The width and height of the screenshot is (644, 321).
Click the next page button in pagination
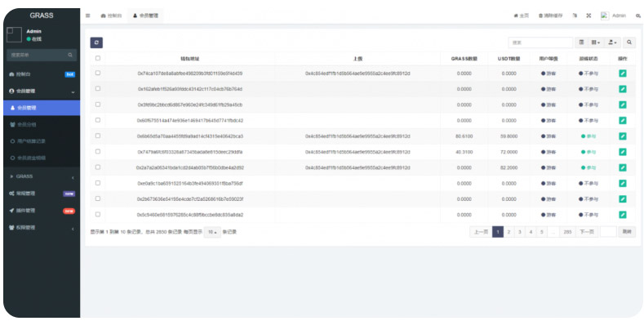[587, 232]
